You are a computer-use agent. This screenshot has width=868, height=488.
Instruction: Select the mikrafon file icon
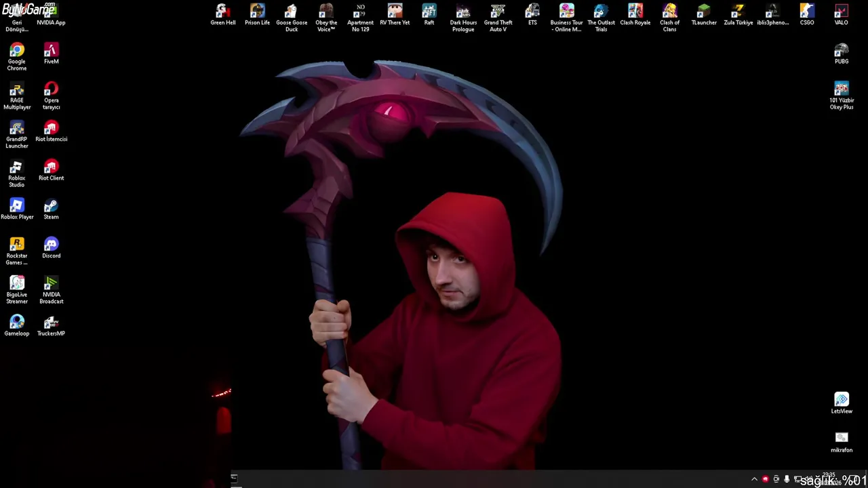(842, 442)
